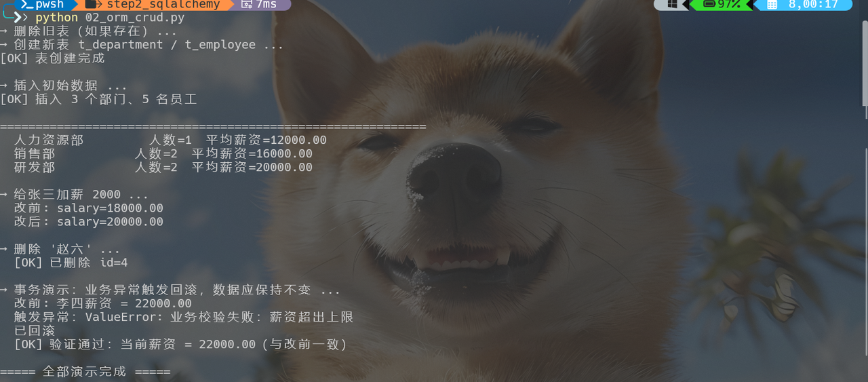868x382 pixels.
Task: Click the '02_orm_crud.py' file name
Action: [135, 17]
